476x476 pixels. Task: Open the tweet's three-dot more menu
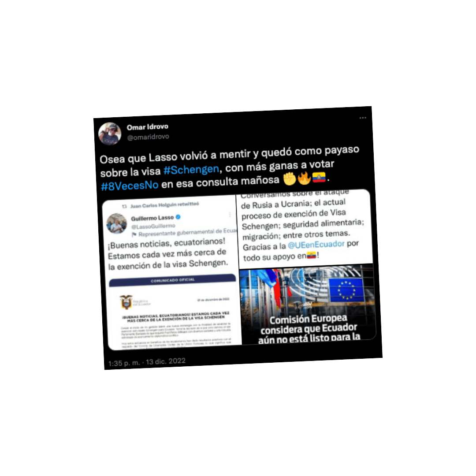click(x=363, y=118)
